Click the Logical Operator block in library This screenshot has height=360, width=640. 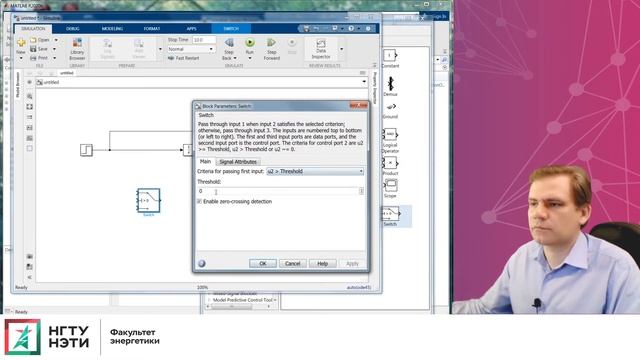click(390, 134)
